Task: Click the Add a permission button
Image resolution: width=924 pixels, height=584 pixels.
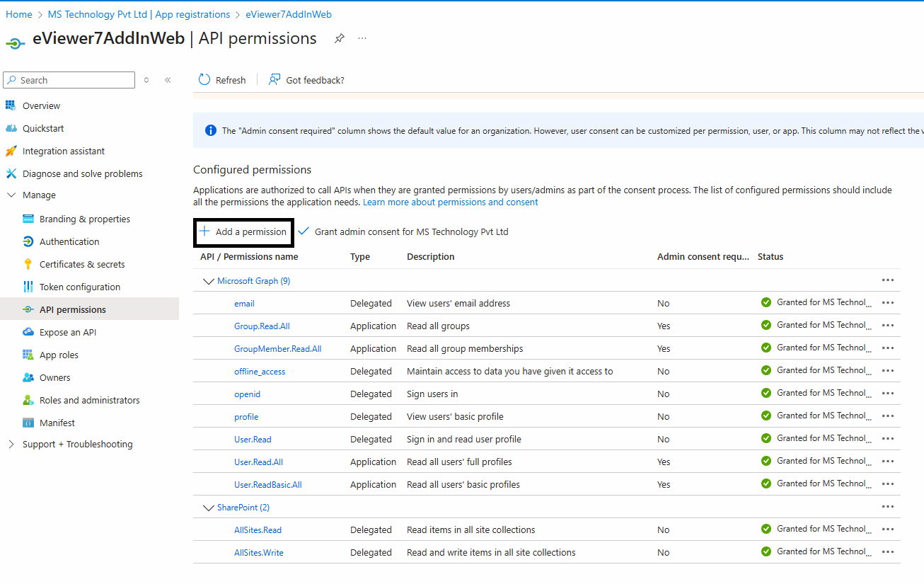Action: click(x=243, y=231)
